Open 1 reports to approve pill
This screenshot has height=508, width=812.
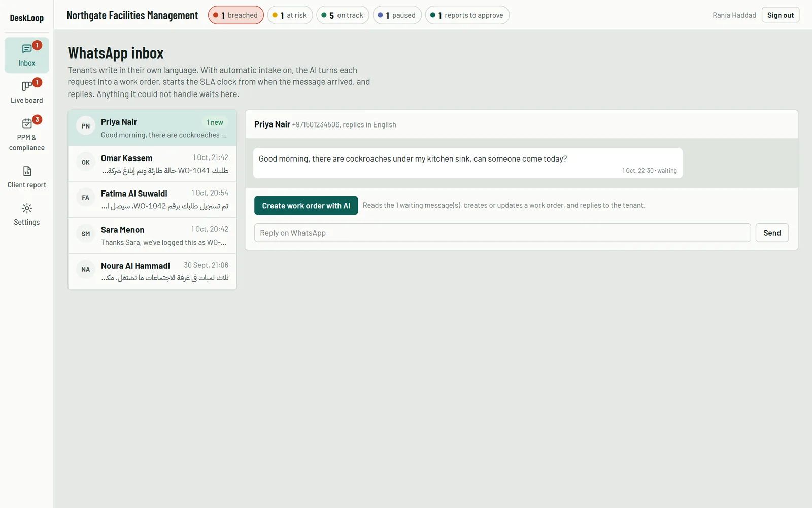click(467, 15)
